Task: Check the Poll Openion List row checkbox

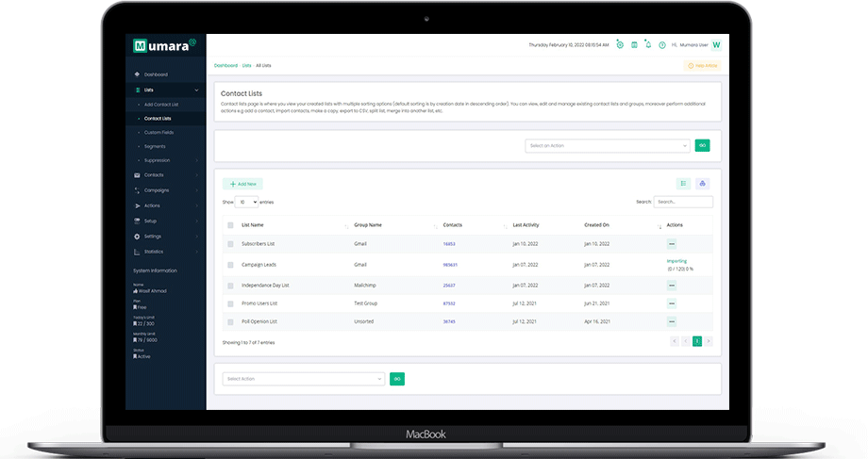Action: click(x=230, y=321)
